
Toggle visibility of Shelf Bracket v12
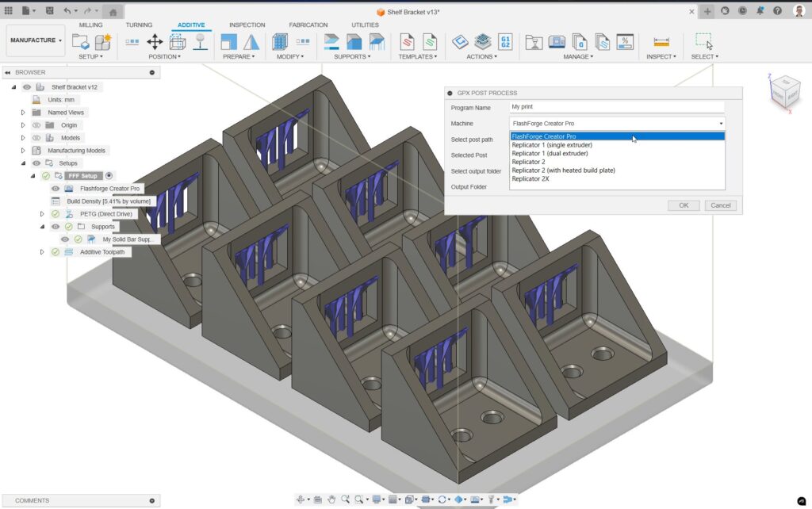27,87
